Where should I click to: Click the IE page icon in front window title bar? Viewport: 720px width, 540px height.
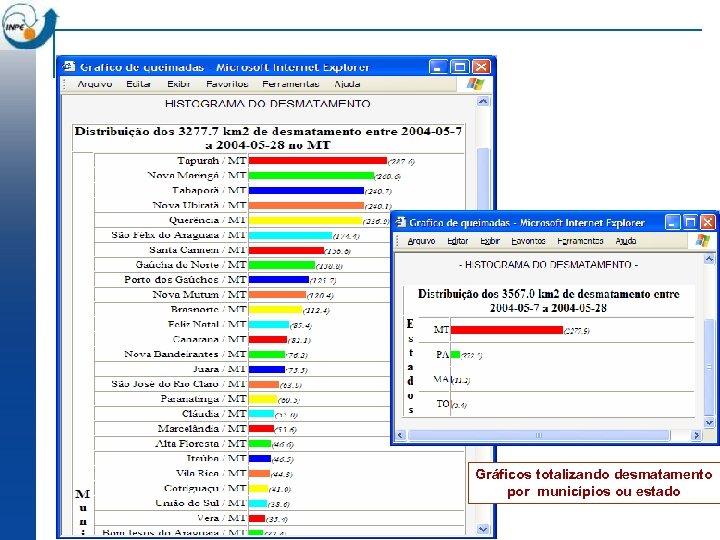point(401,223)
